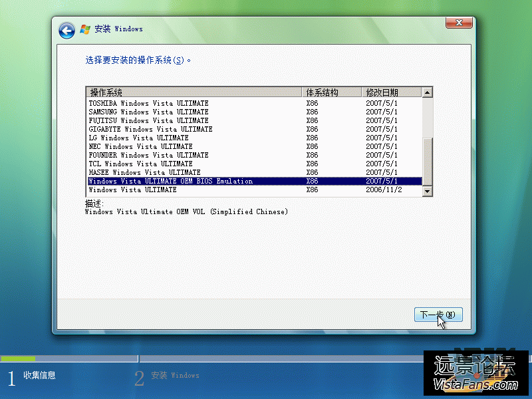Click the Next step button
Viewport: 532px width, 399px height.
tap(438, 315)
